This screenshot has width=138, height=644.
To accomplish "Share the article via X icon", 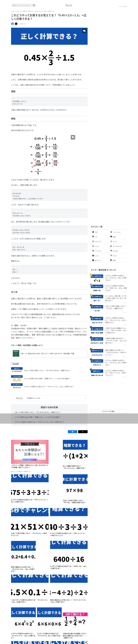I will point(16,24).
